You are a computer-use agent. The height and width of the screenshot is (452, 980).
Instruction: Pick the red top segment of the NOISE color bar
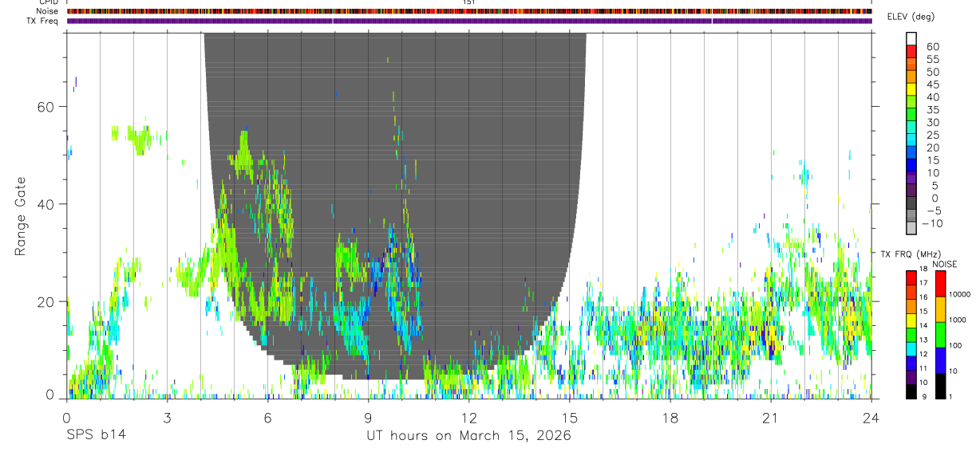[x=940, y=284]
